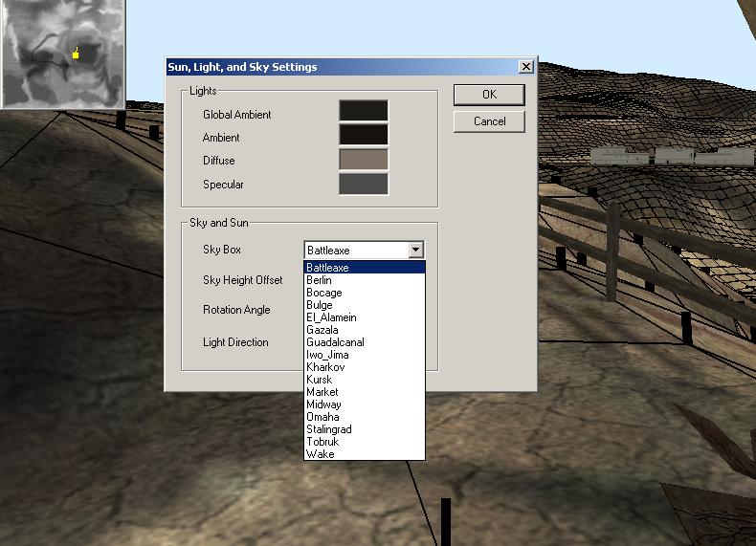Image resolution: width=756 pixels, height=546 pixels.
Task: Open the Ambient color swatch
Action: [363, 134]
